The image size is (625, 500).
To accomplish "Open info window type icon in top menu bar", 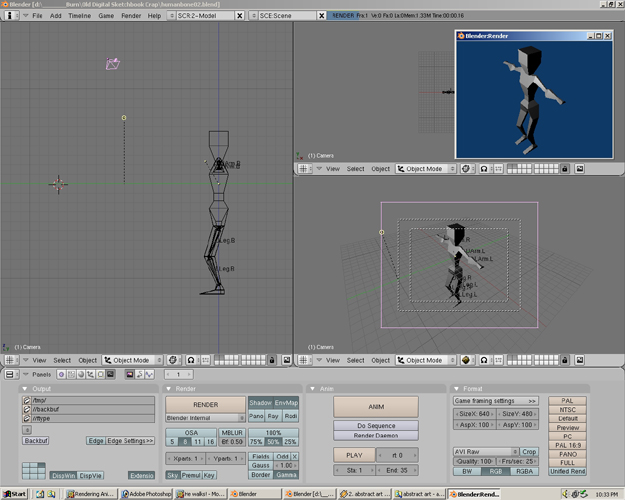I will coord(10,16).
